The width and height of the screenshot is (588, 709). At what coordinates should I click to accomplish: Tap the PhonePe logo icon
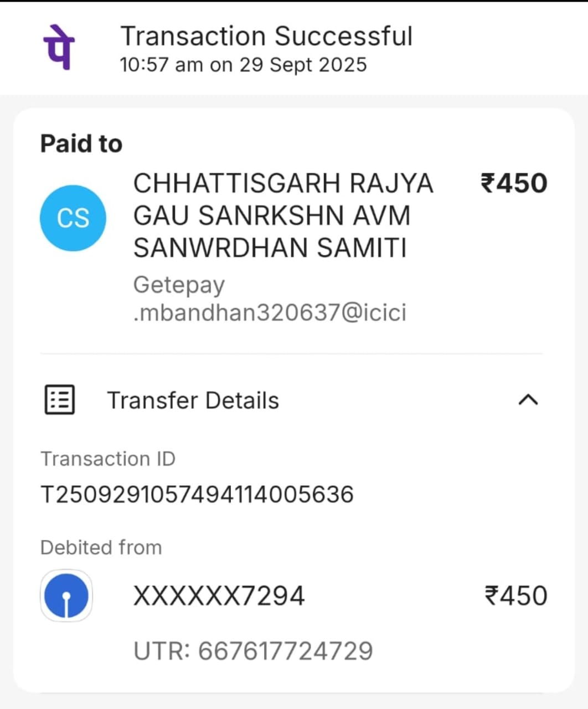click(59, 47)
